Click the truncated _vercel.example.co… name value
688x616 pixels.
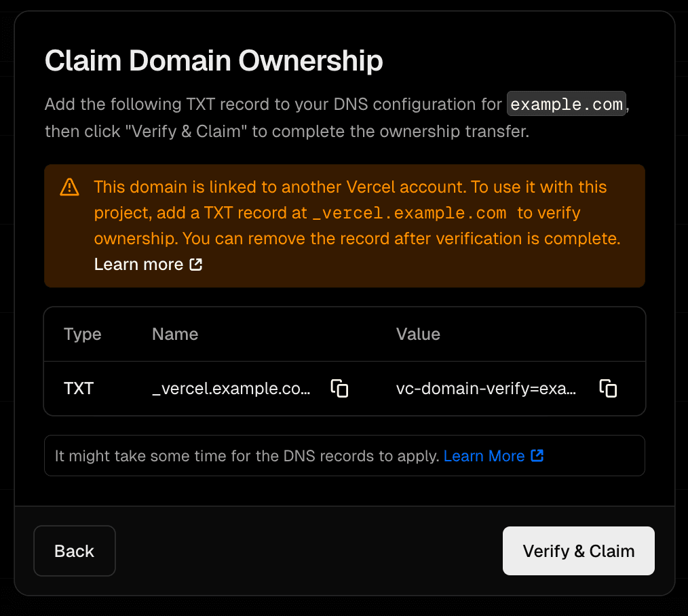(x=231, y=389)
